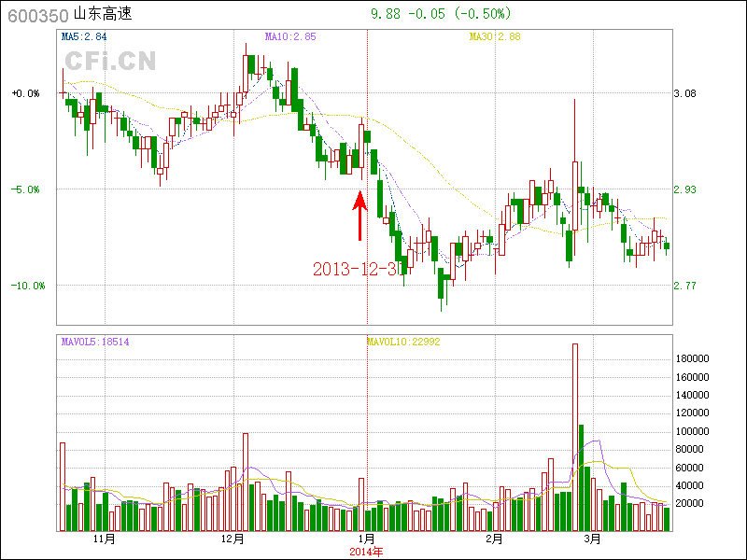Image resolution: width=747 pixels, height=560 pixels.
Task: Click the red upward arrow annotation
Action: pyautogui.click(x=359, y=216)
